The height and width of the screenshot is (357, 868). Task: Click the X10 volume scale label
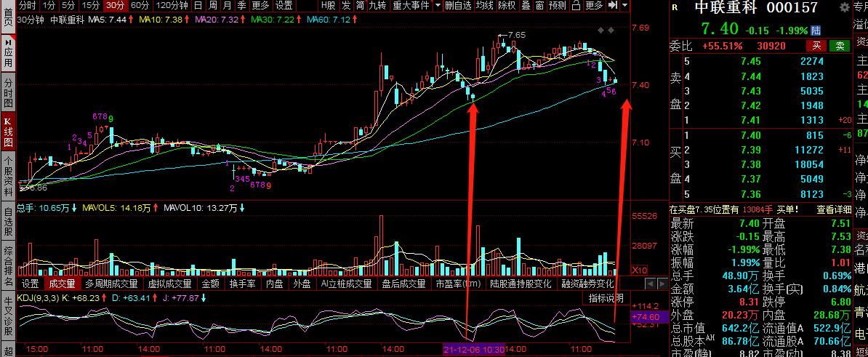point(640,270)
